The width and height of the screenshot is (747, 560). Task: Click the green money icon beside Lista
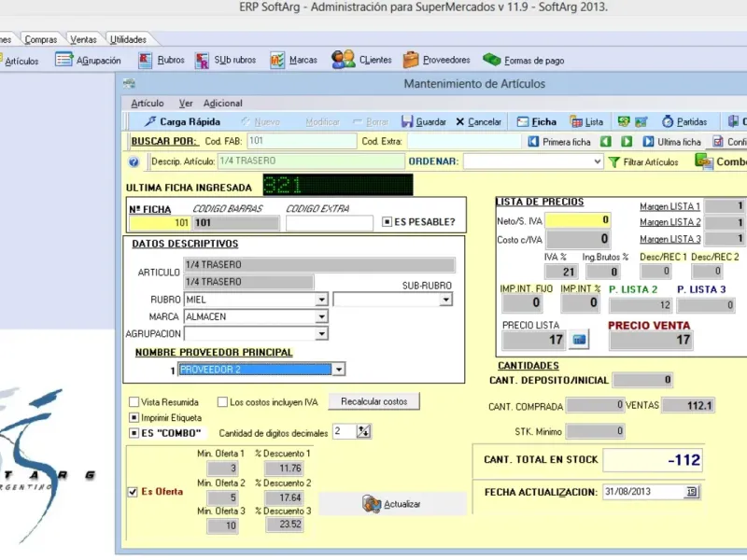624,122
